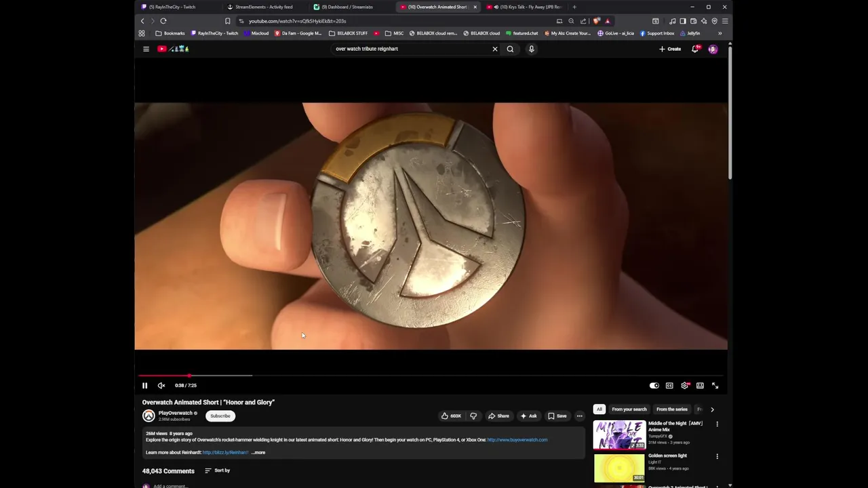Seek on the red video progress bar
The height and width of the screenshot is (488, 868).
coord(431,375)
